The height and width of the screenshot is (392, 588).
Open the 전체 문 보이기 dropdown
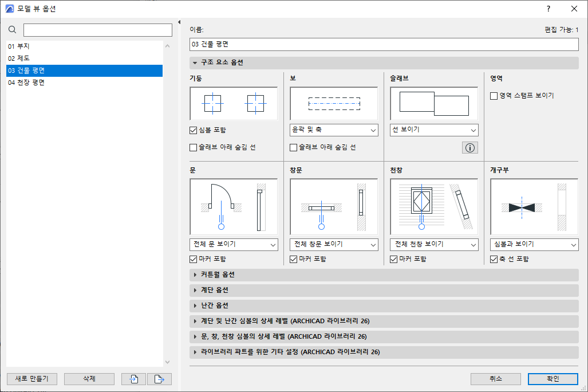click(x=234, y=244)
